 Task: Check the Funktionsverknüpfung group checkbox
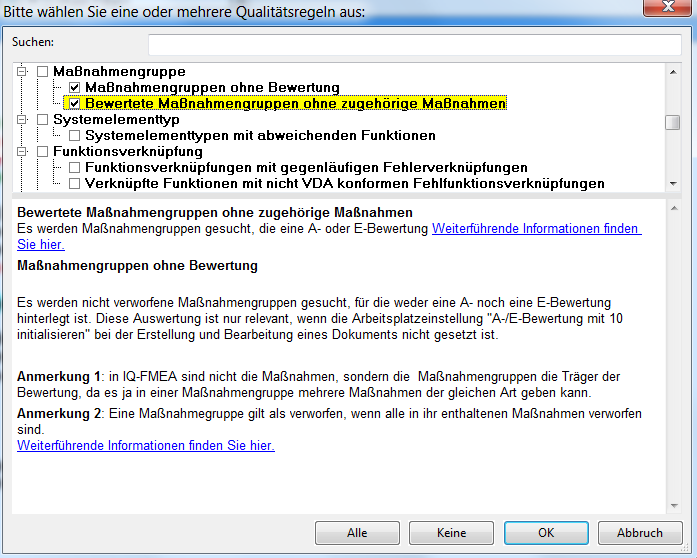[42, 151]
